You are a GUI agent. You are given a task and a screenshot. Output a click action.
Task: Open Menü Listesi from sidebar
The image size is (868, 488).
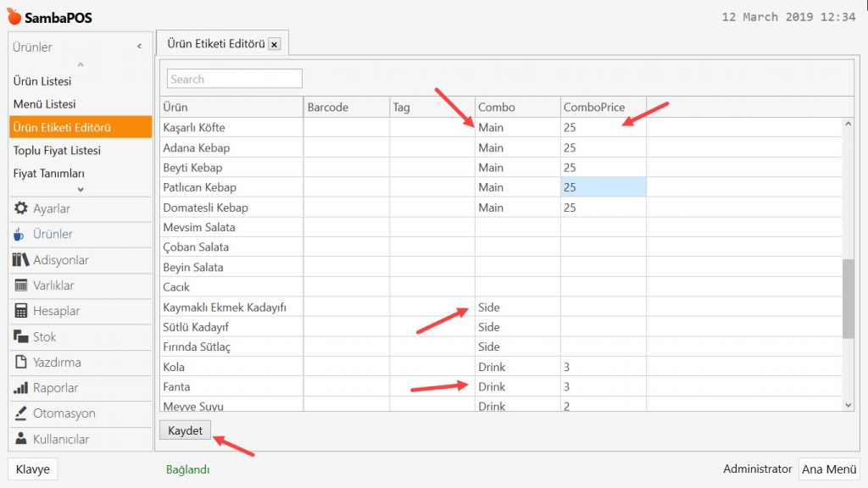(x=44, y=104)
